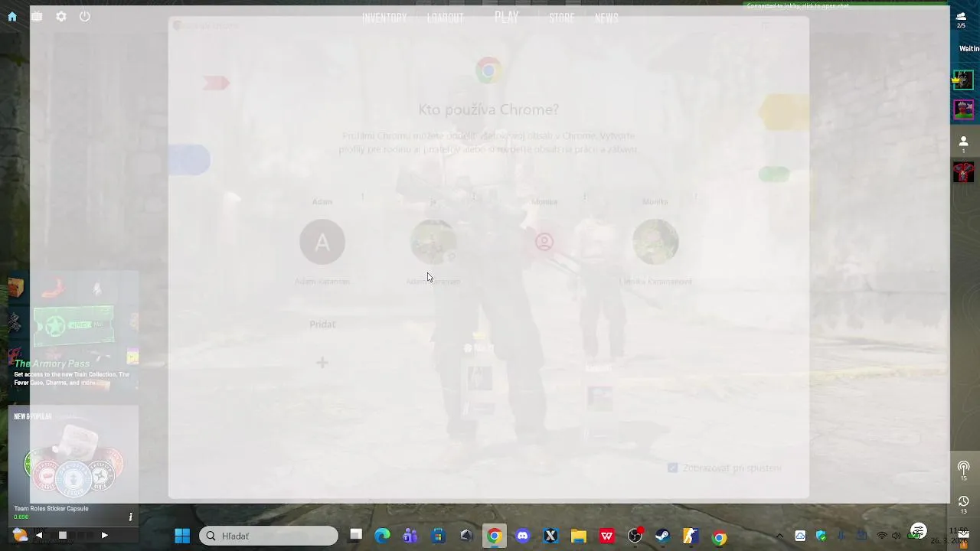This screenshot has height=551, width=980.
Task: Open the LOADOUT tab
Action: 445,18
